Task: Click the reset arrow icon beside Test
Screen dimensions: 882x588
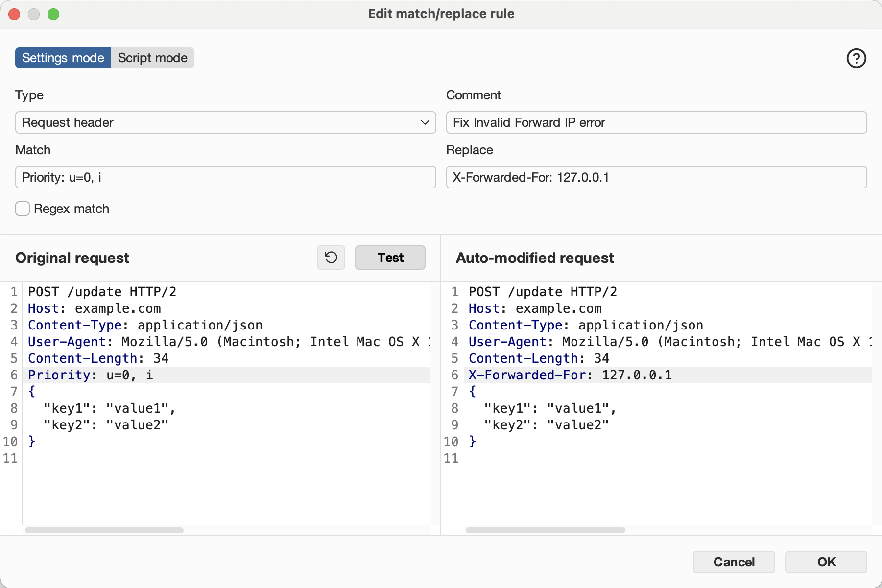Action: coord(331,258)
